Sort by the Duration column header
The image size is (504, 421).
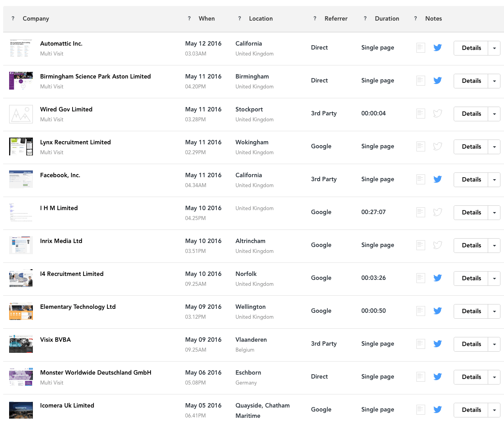[387, 19]
